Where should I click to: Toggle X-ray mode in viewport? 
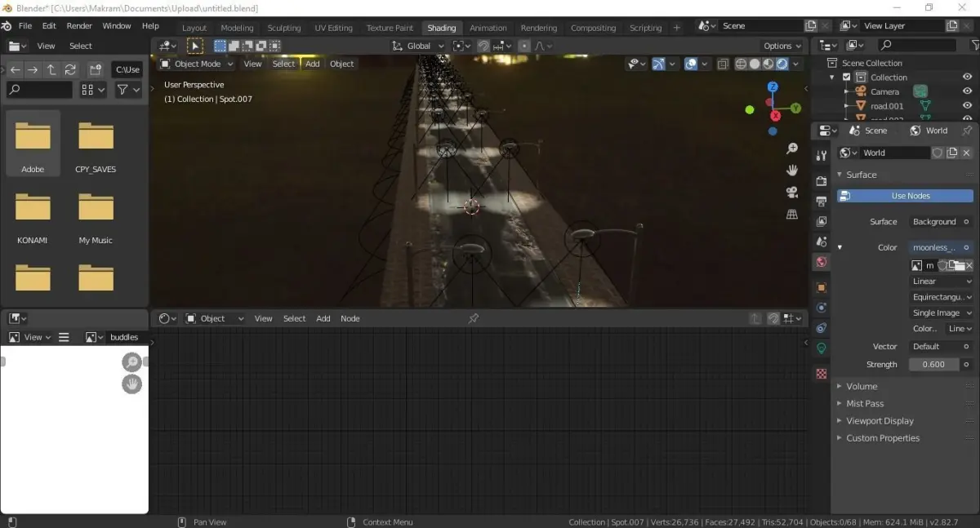coord(723,64)
